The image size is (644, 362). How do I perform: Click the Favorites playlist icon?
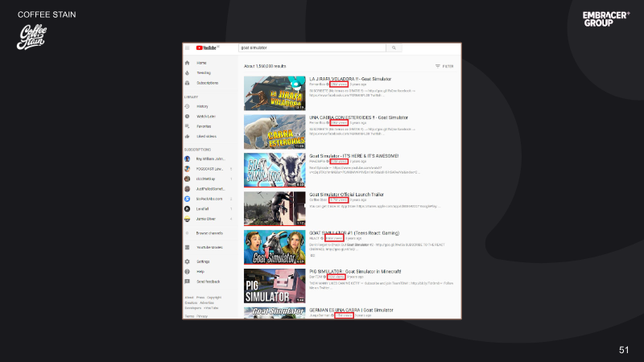pos(188,126)
